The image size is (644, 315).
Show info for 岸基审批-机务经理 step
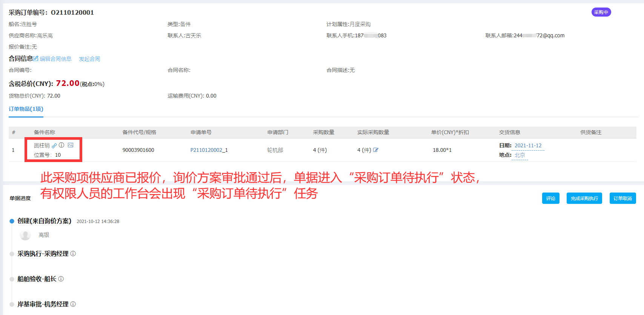(73, 304)
